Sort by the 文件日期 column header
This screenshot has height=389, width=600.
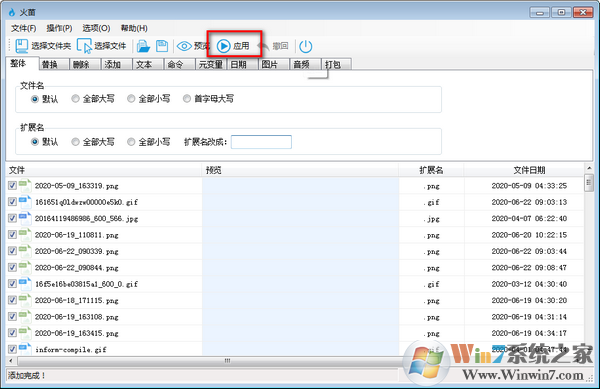click(524, 170)
